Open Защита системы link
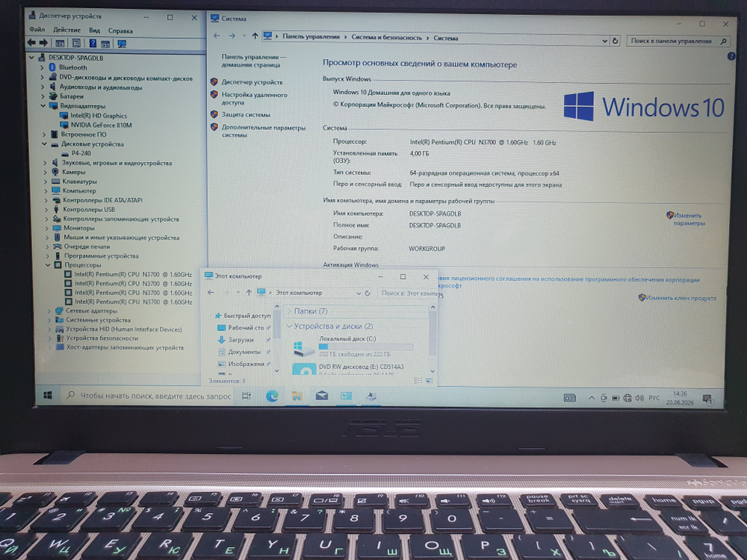The height and width of the screenshot is (560, 747). [246, 115]
